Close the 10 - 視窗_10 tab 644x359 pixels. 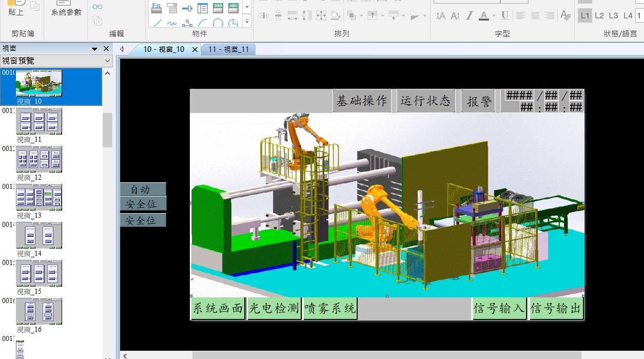point(195,50)
